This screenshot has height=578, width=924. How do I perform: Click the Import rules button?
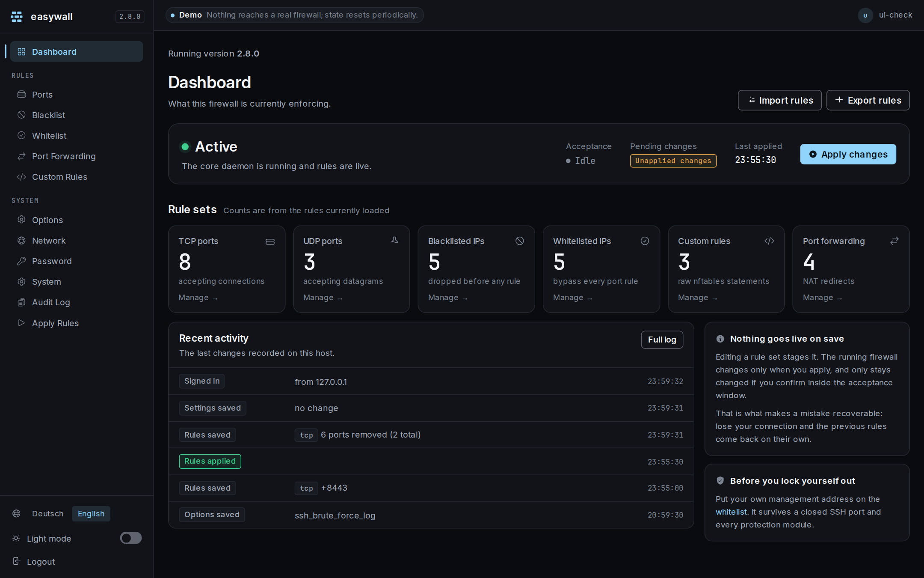tap(780, 100)
